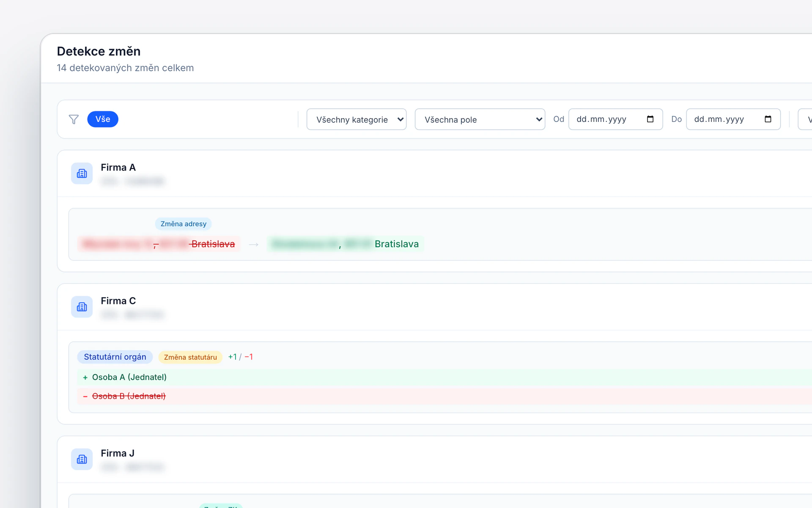Image resolution: width=812 pixels, height=508 pixels.
Task: Select the removed Osoba B (Jednatel) row
Action: point(444,396)
